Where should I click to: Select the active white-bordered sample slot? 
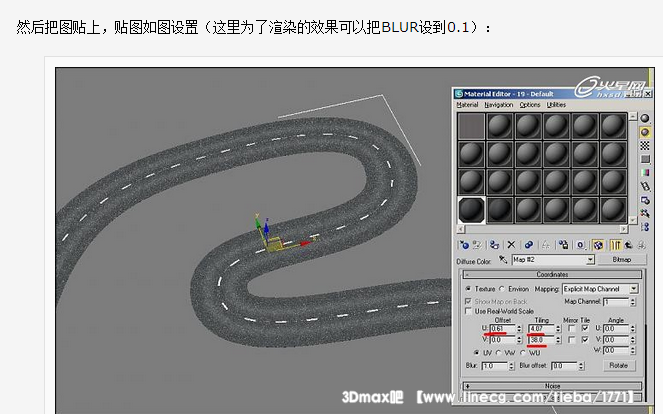point(471,210)
